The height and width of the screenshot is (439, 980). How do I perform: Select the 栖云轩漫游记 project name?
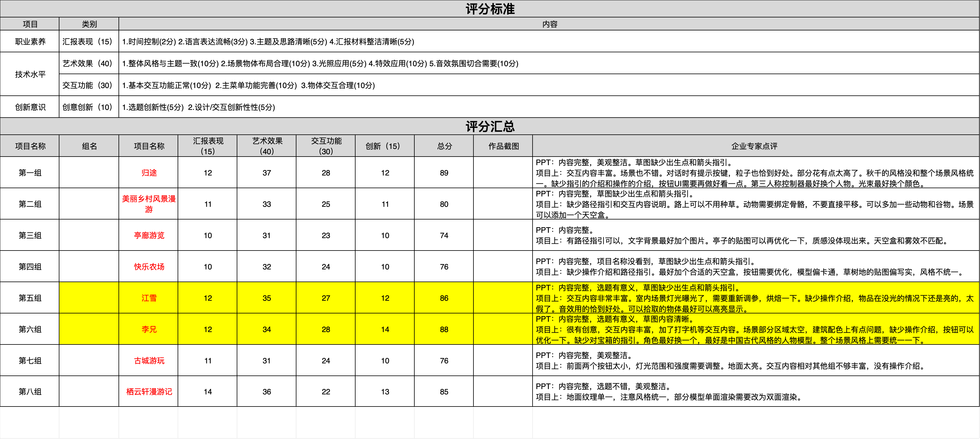pyautogui.click(x=149, y=391)
